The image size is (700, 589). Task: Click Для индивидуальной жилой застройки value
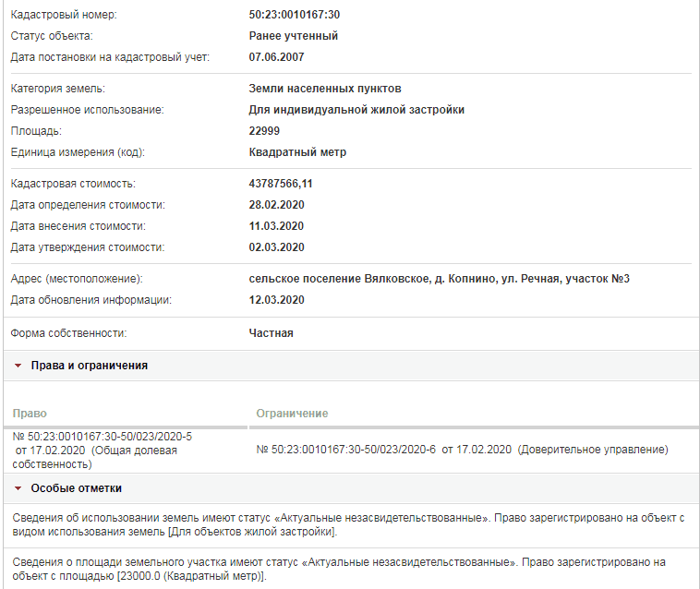pos(356,110)
